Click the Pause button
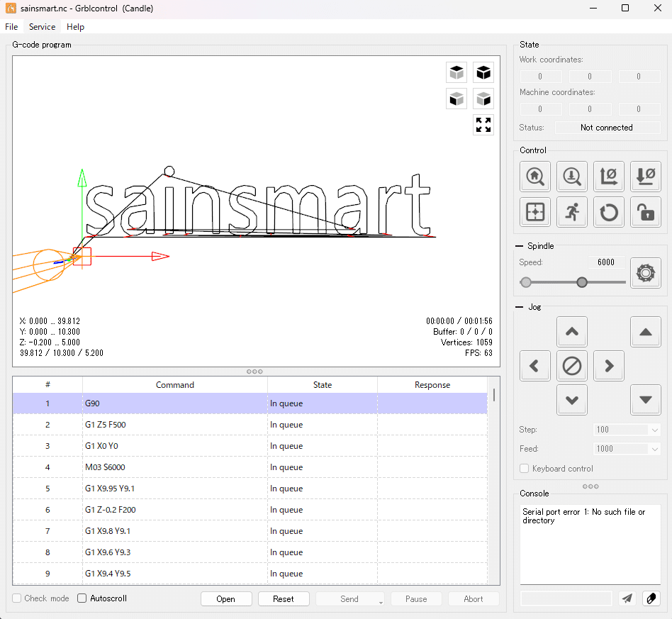This screenshot has width=672, height=619. click(416, 599)
